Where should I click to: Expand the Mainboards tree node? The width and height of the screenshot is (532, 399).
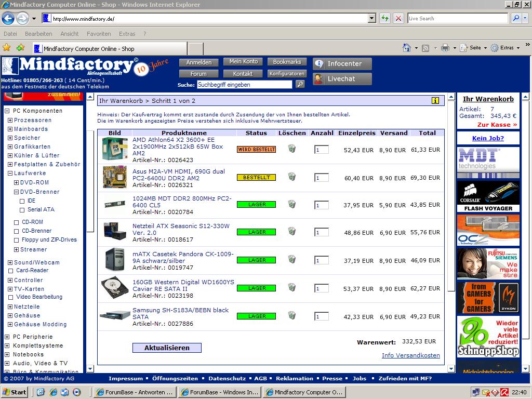pyautogui.click(x=10, y=129)
